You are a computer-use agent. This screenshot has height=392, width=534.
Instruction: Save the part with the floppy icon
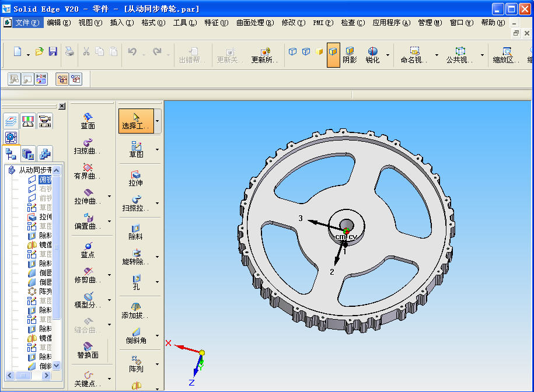(x=53, y=52)
